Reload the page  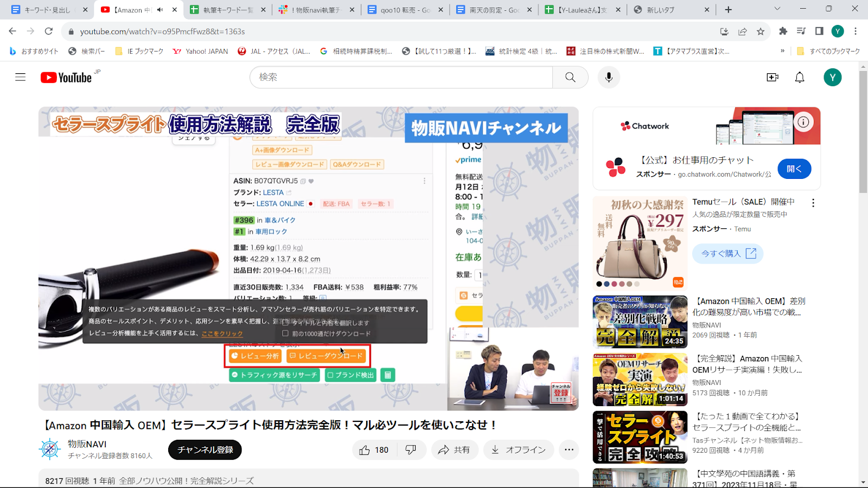(49, 31)
